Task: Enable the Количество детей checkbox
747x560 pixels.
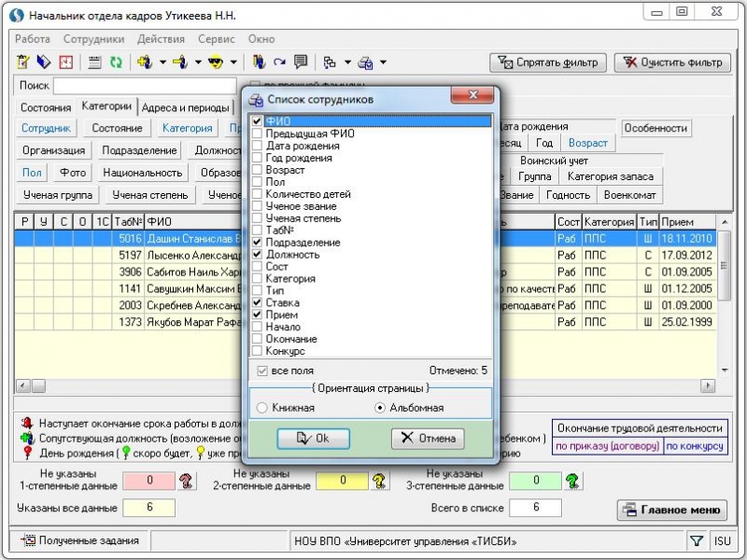Action: point(257,194)
